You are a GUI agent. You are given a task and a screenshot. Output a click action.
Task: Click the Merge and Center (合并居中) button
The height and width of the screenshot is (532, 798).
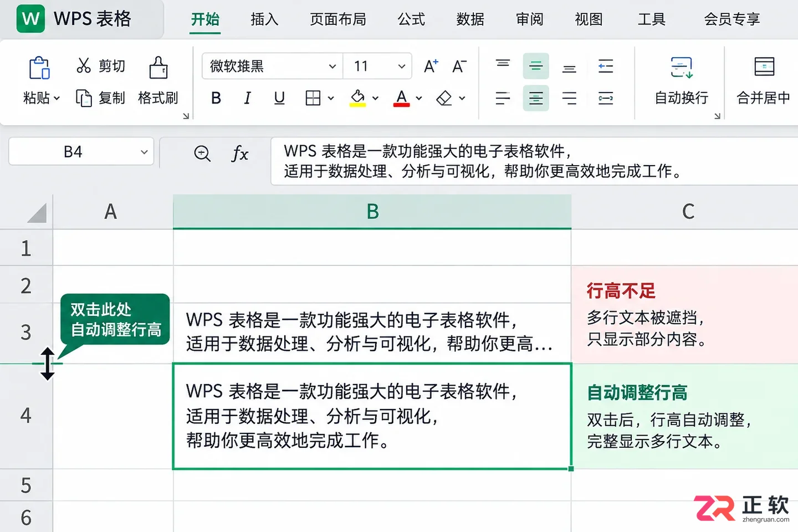point(764,81)
